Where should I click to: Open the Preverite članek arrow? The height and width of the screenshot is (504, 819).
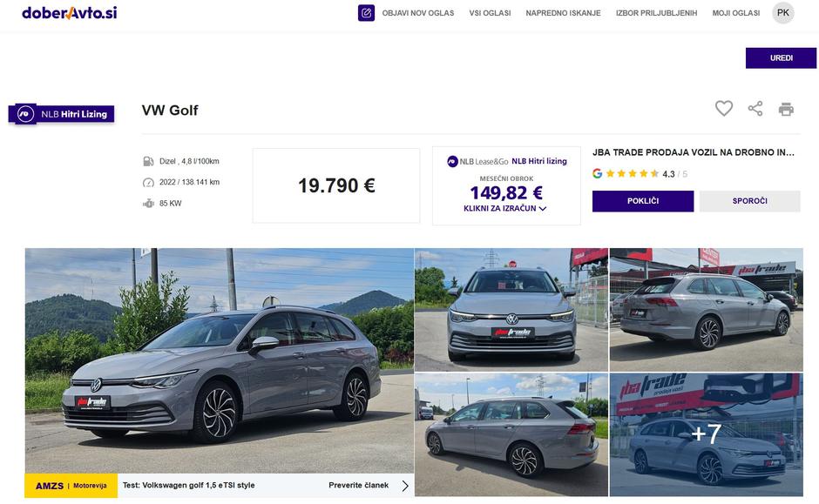[405, 486]
